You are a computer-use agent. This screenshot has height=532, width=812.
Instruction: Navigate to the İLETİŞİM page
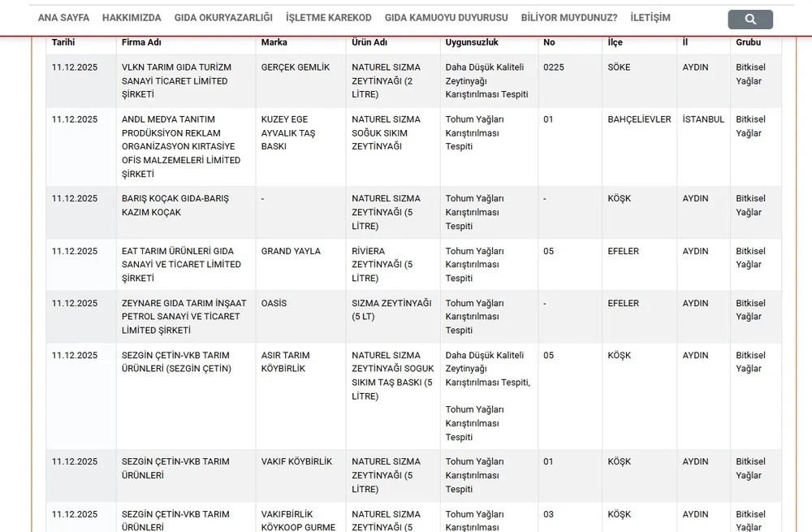pyautogui.click(x=650, y=18)
